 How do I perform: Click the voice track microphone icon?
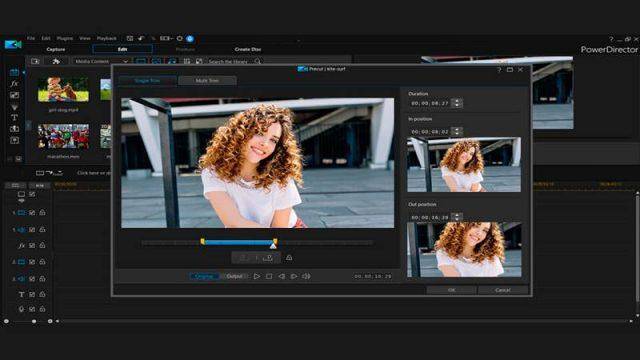21,309
